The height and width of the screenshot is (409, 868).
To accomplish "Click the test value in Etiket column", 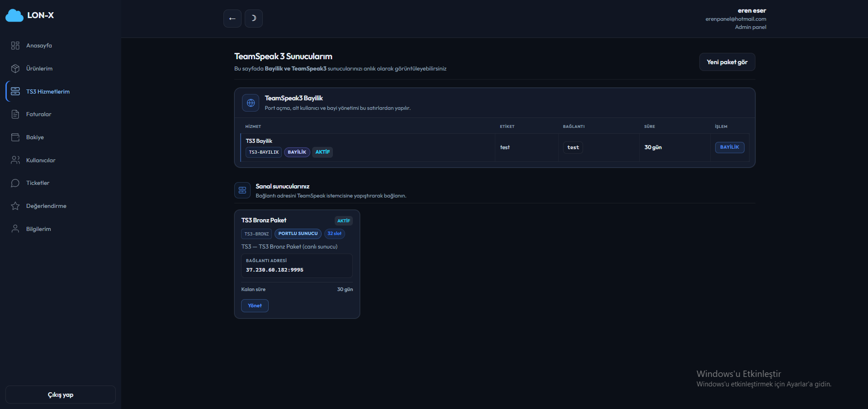I will pos(505,147).
